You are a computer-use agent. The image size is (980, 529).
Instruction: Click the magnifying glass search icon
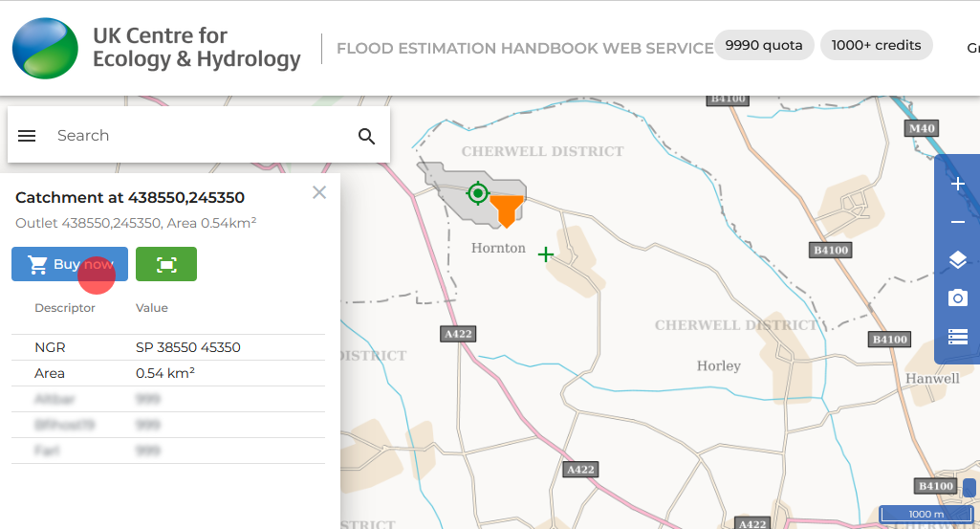pos(367,136)
